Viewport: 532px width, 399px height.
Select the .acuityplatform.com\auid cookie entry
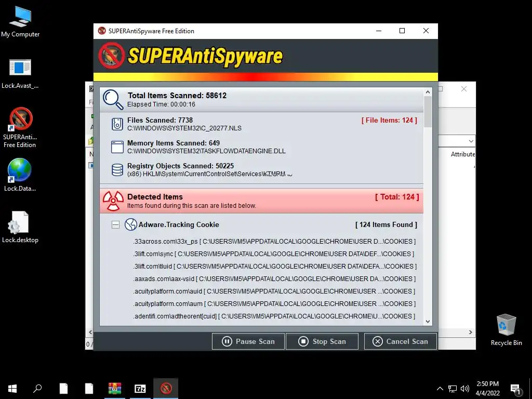pyautogui.click(x=274, y=291)
